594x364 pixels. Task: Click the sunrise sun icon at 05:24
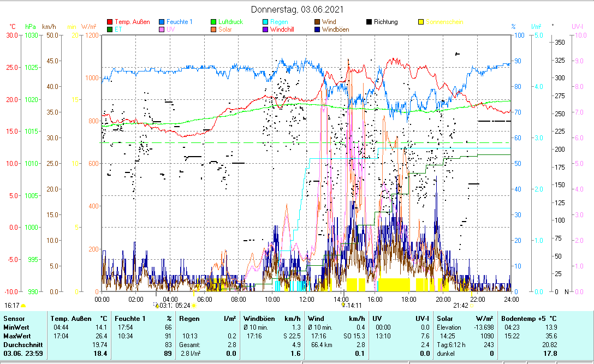(194, 306)
